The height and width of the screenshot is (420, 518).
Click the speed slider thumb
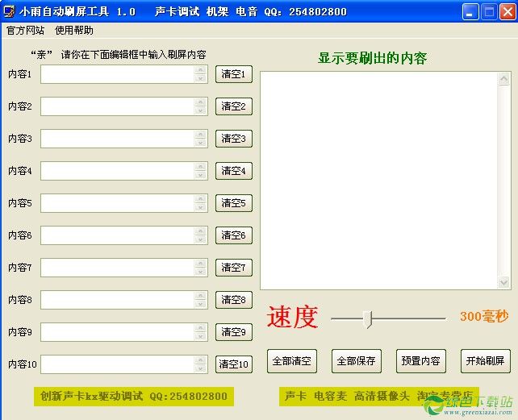(x=369, y=318)
